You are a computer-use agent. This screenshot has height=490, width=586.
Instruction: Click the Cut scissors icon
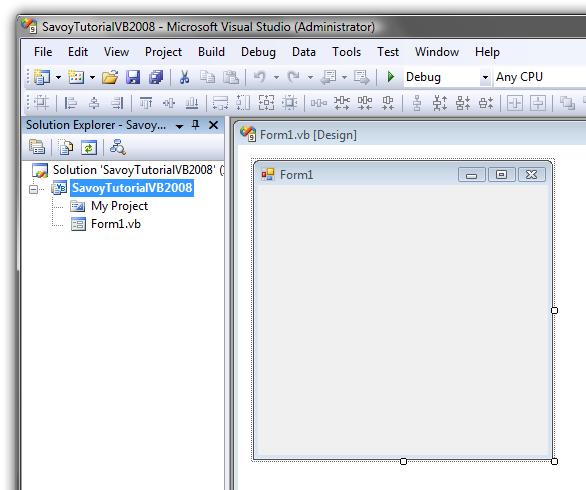point(184,77)
